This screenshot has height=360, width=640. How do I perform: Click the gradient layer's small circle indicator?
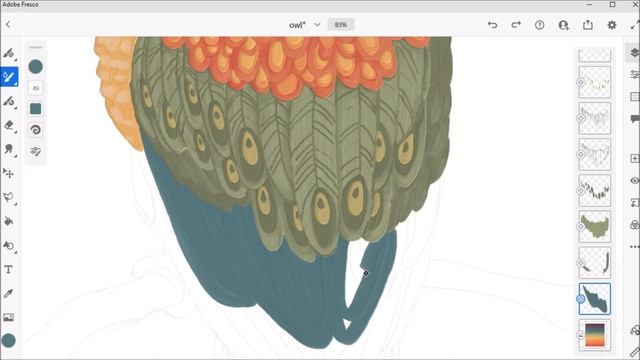point(580,335)
